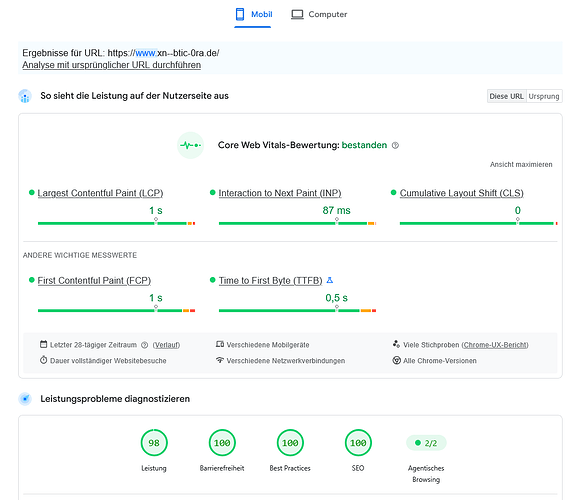Click the phone icon beside Mobil
This screenshot has width=579, height=500.
coord(240,14)
